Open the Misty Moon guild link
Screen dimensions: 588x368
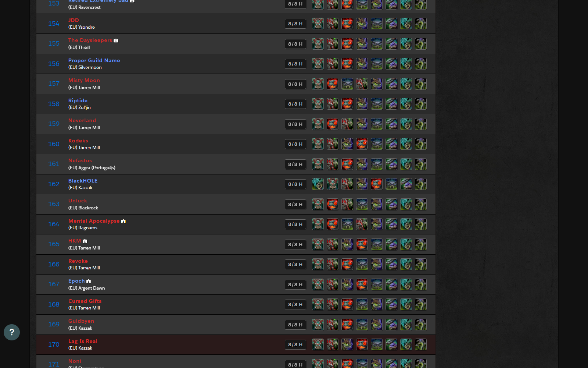point(84,80)
